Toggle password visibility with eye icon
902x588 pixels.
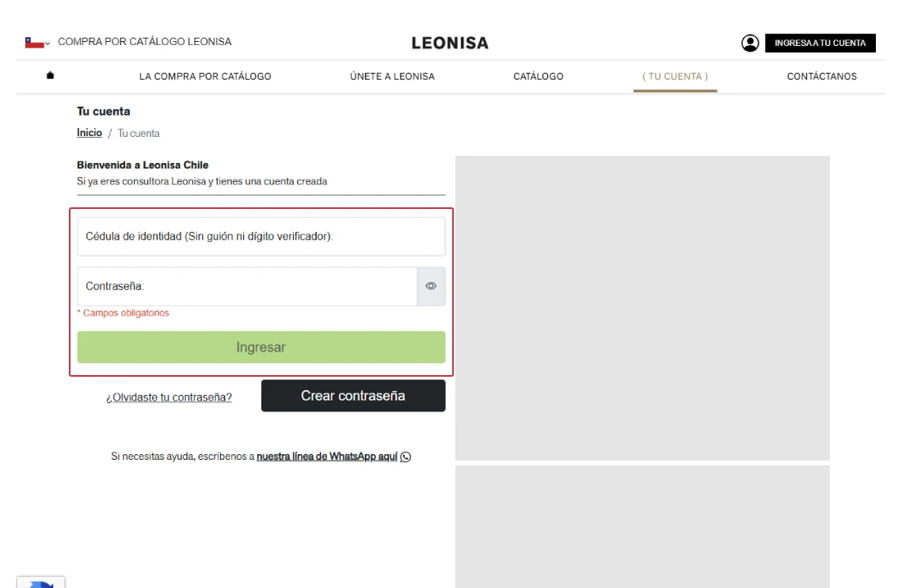[x=431, y=286]
